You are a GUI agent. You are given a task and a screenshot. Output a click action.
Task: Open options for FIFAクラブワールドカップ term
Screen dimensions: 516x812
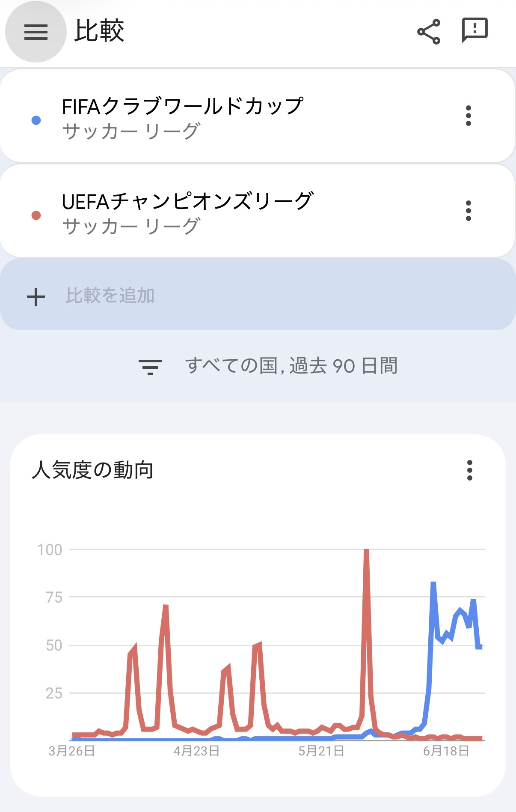[x=469, y=116]
